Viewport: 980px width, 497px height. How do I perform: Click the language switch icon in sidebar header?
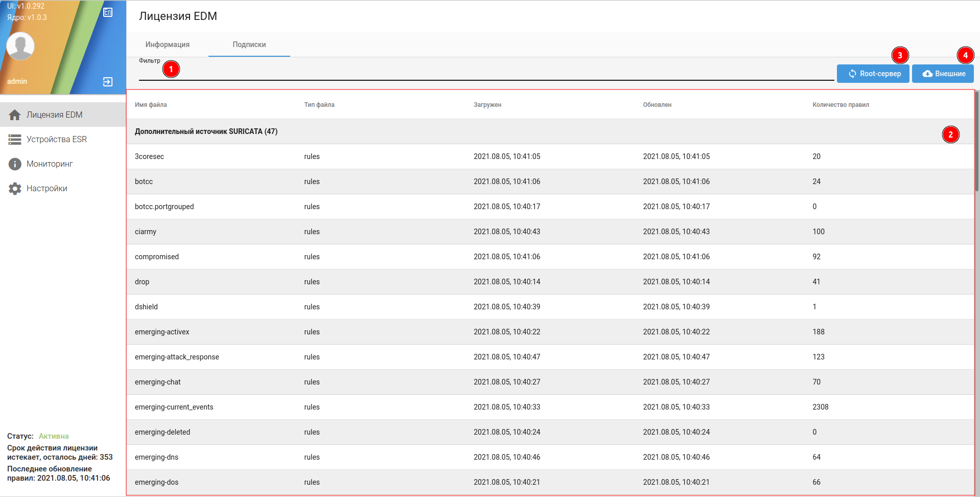pos(108,12)
